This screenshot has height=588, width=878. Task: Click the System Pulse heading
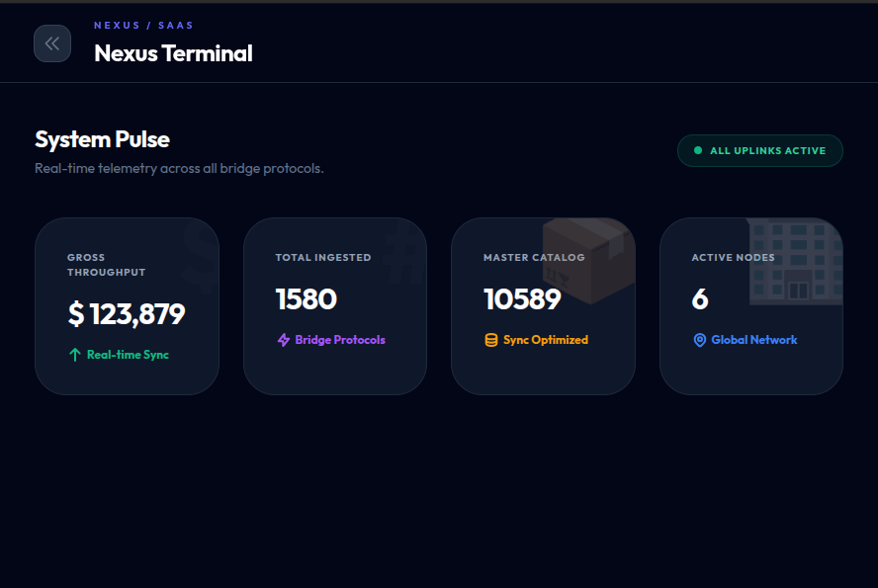[102, 139]
